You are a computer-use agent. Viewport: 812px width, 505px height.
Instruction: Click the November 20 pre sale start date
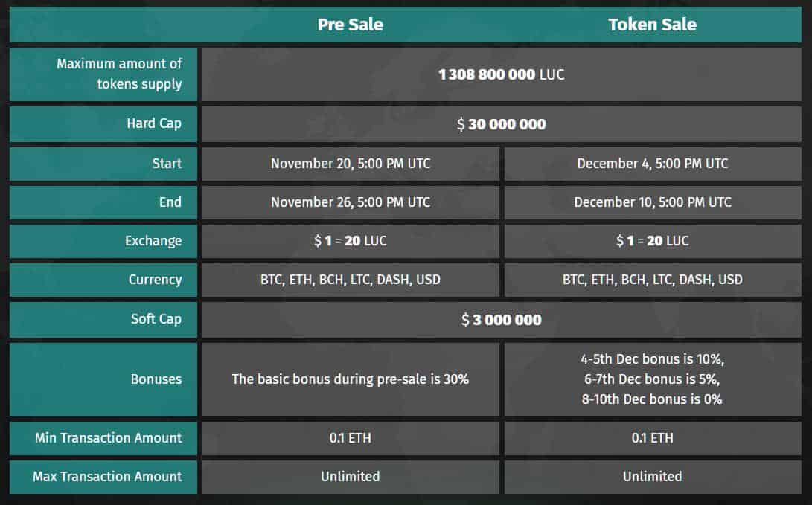351,164
